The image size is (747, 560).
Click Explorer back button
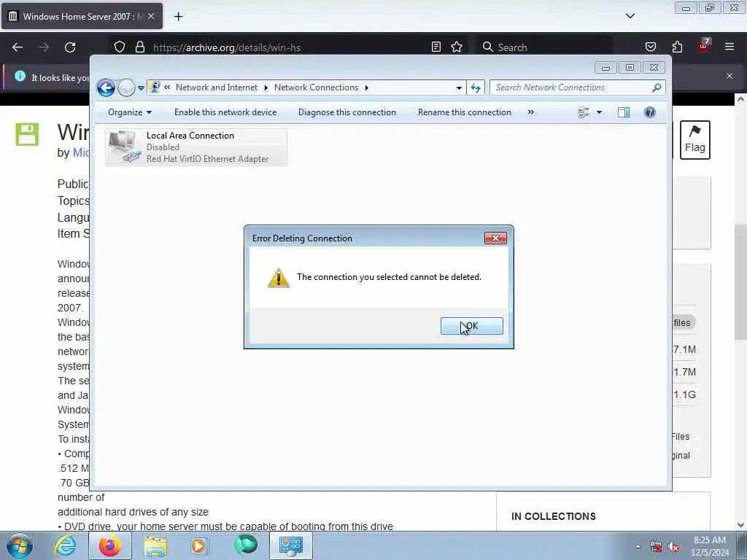[x=106, y=87]
